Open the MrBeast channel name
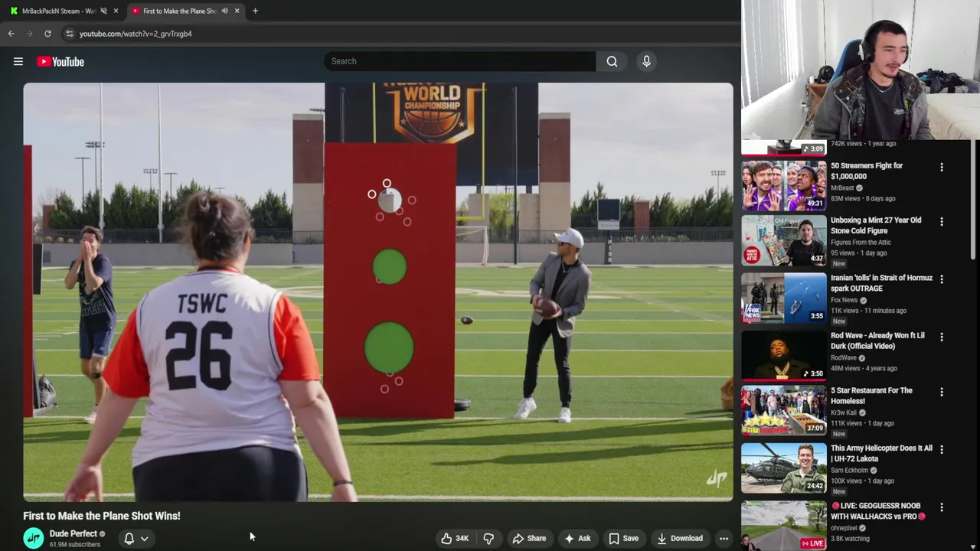This screenshot has height=551, width=980. pyautogui.click(x=842, y=187)
